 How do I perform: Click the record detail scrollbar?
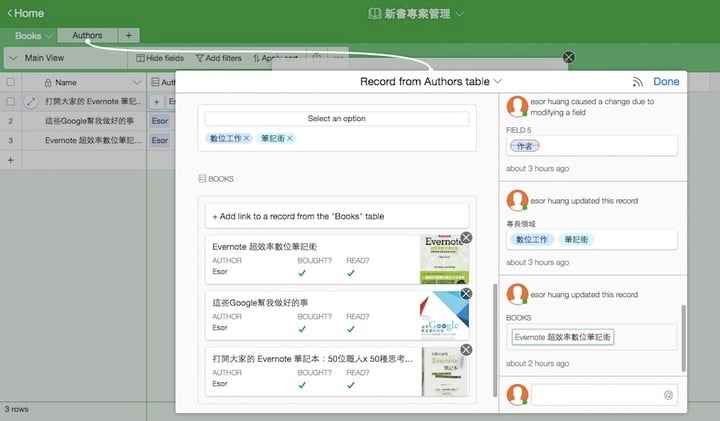point(495,340)
